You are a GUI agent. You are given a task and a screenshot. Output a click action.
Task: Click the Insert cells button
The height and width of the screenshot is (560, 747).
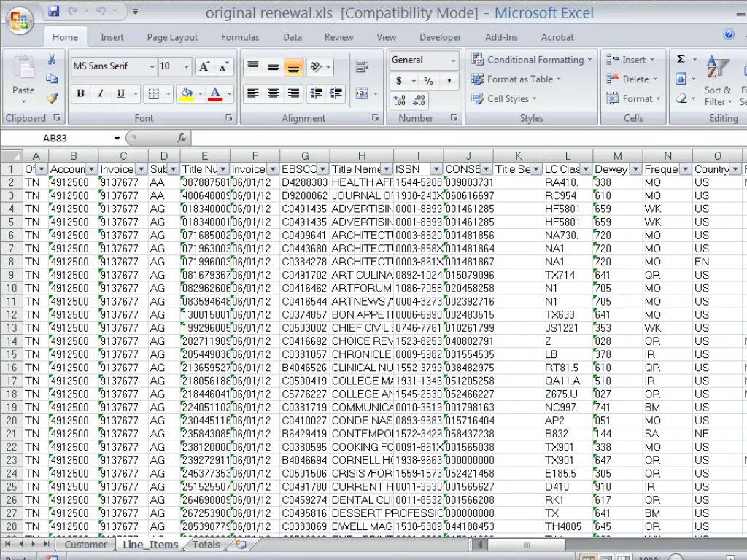coord(630,60)
